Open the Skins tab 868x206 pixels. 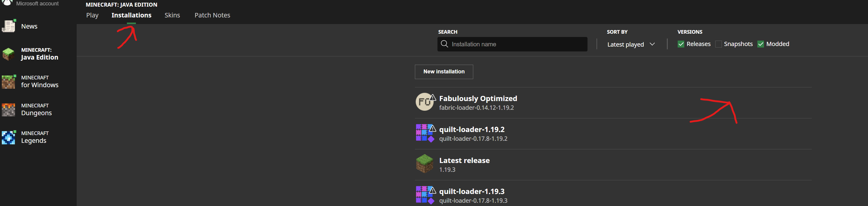coord(172,15)
